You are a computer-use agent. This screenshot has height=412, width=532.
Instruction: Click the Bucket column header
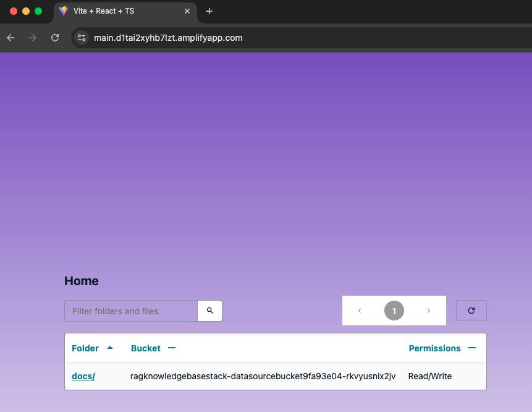pos(146,348)
